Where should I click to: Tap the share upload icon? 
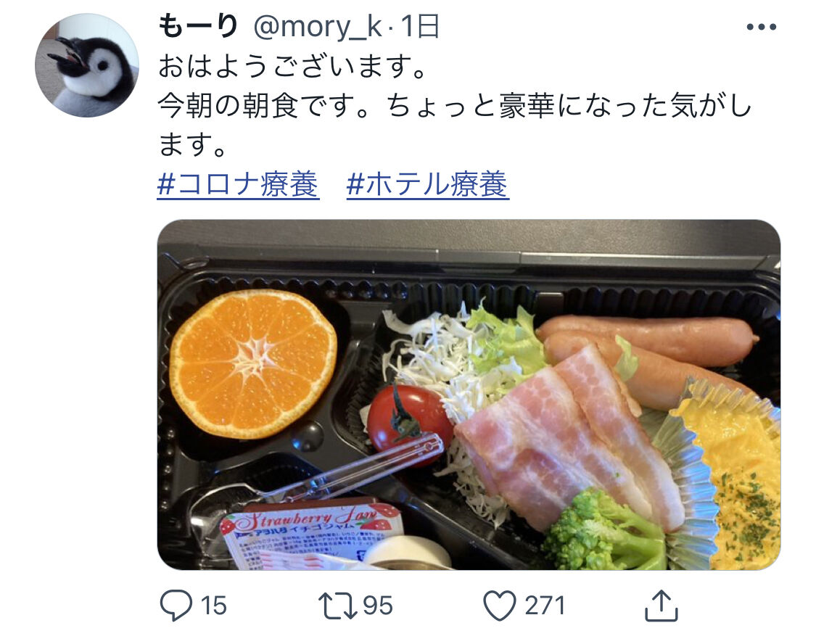(x=661, y=606)
